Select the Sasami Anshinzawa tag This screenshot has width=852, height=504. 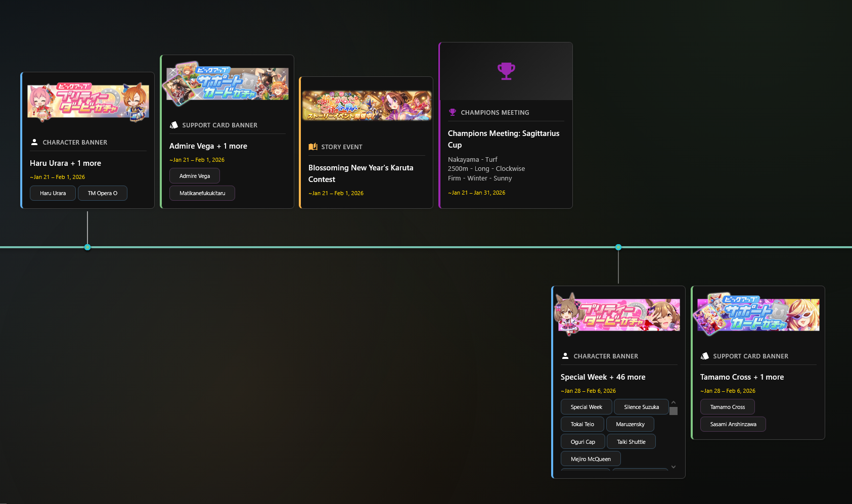click(733, 424)
